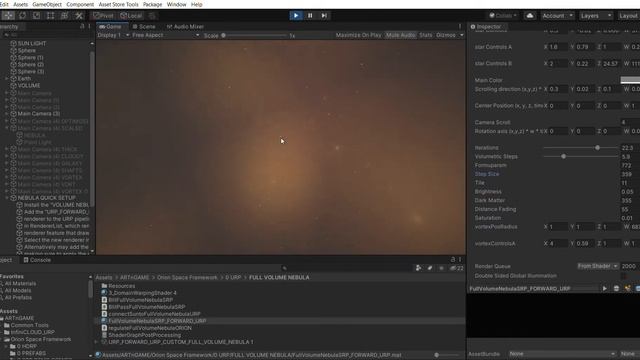Viewport: 640px width, 360px height.
Task: Open the AssetBundle None dropdown
Action: [562, 354]
